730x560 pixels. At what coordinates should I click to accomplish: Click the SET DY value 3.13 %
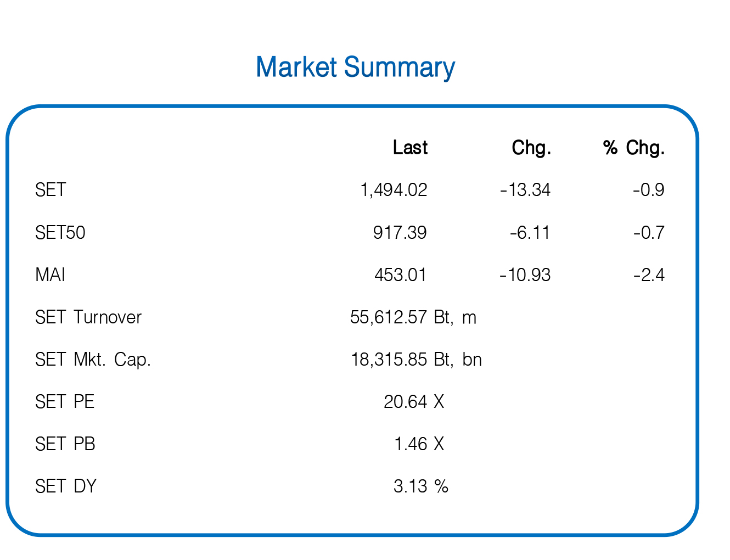point(421,486)
